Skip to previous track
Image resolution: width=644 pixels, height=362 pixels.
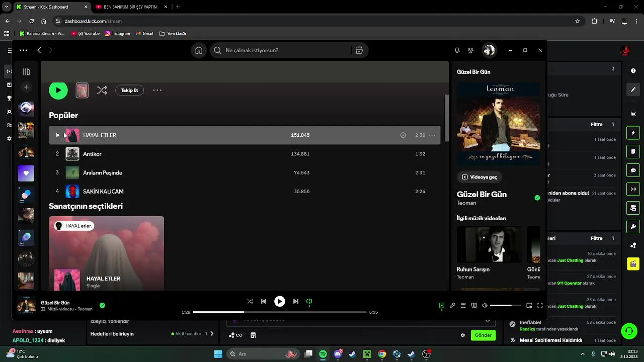tap(264, 302)
